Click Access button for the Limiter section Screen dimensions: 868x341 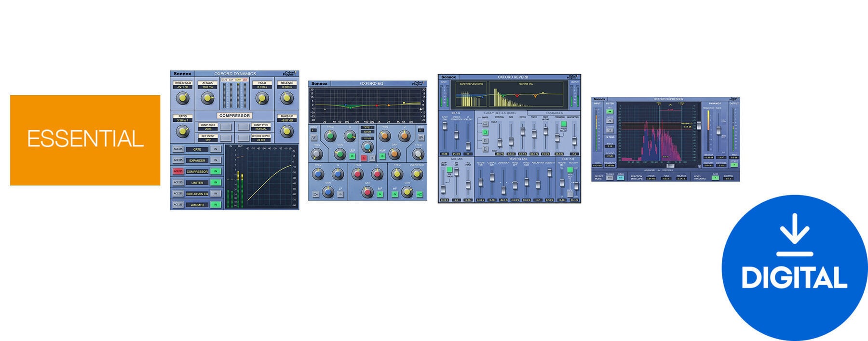click(178, 183)
